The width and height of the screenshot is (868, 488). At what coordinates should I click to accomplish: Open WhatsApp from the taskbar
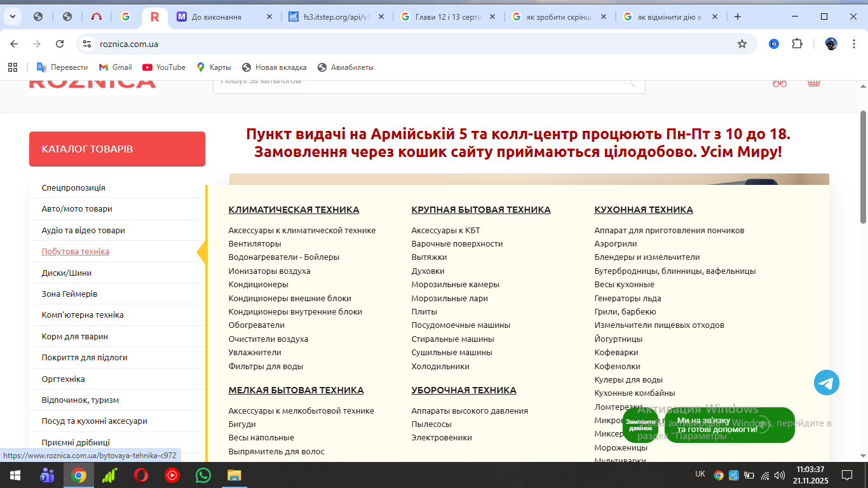203,475
